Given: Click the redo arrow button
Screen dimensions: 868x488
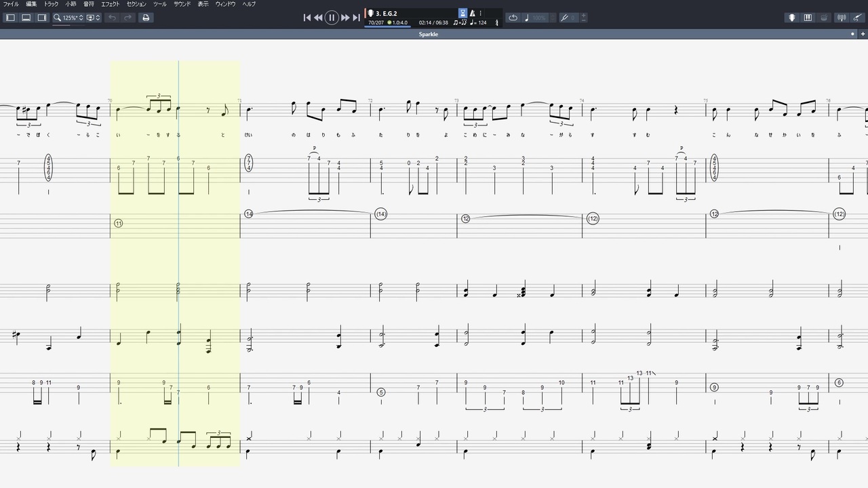Looking at the screenshot, I should pos(127,18).
